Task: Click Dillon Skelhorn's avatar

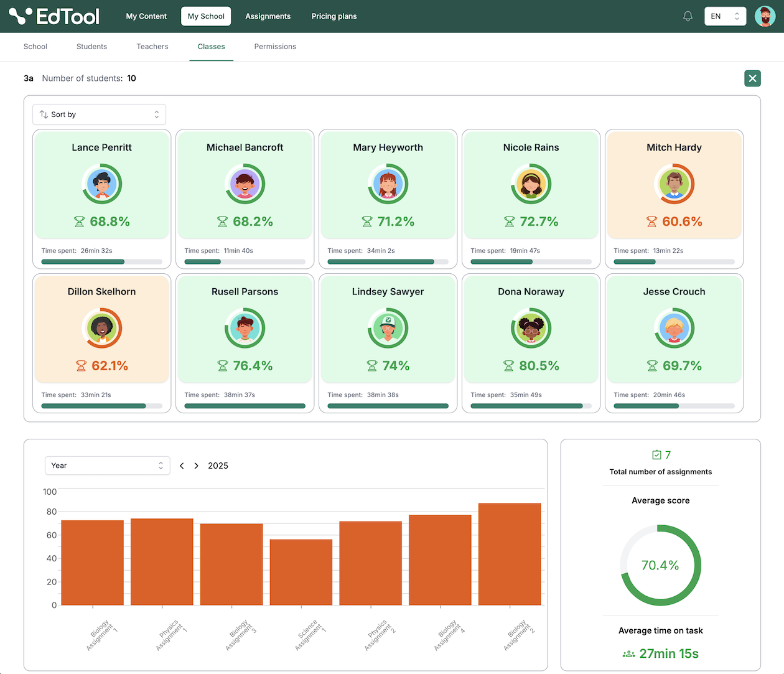Action: 102,328
